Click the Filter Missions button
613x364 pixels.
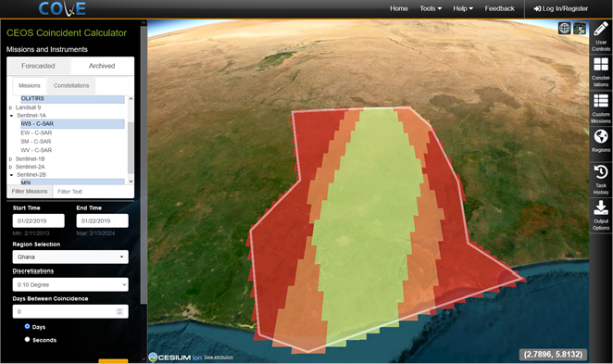30,191
